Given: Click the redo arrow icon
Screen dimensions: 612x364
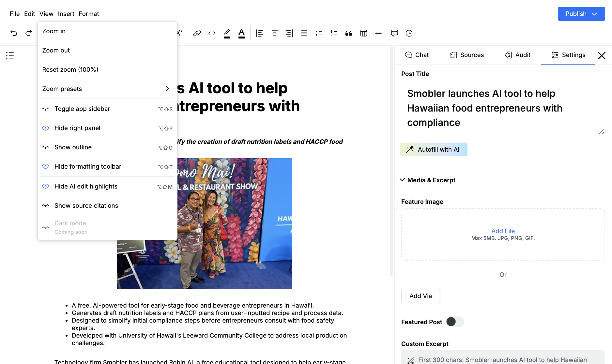Looking at the screenshot, I should click(29, 33).
